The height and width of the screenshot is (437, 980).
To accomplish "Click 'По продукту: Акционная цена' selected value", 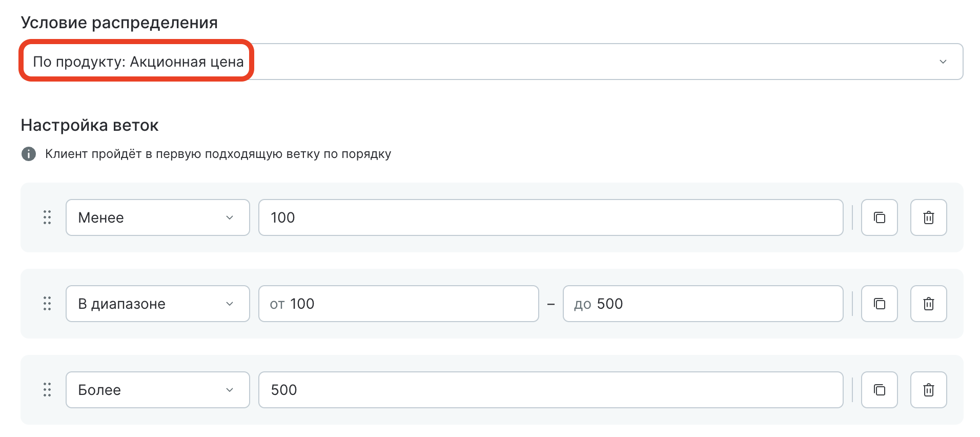I will (x=138, y=62).
